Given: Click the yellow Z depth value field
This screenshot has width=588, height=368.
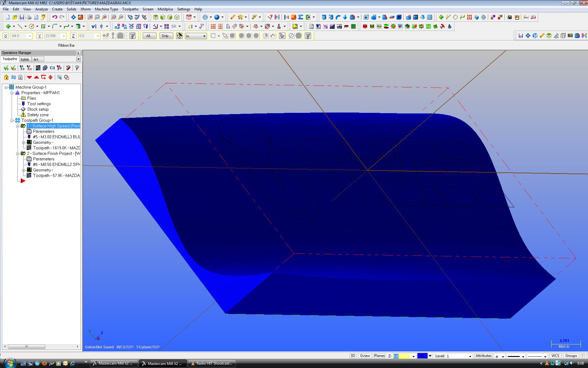Looking at the screenshot, I should click(401, 356).
